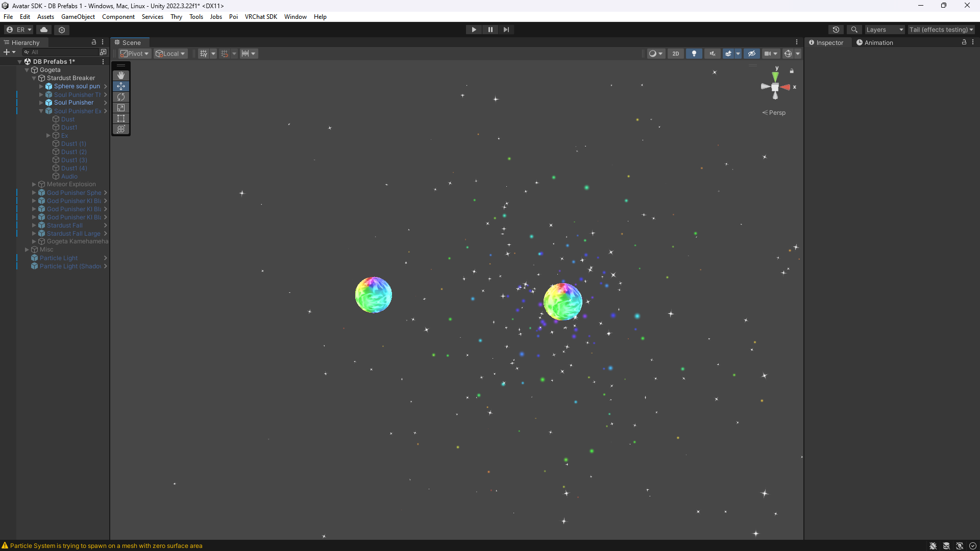Click the green Y axis cone on gizmo

[x=775, y=76]
